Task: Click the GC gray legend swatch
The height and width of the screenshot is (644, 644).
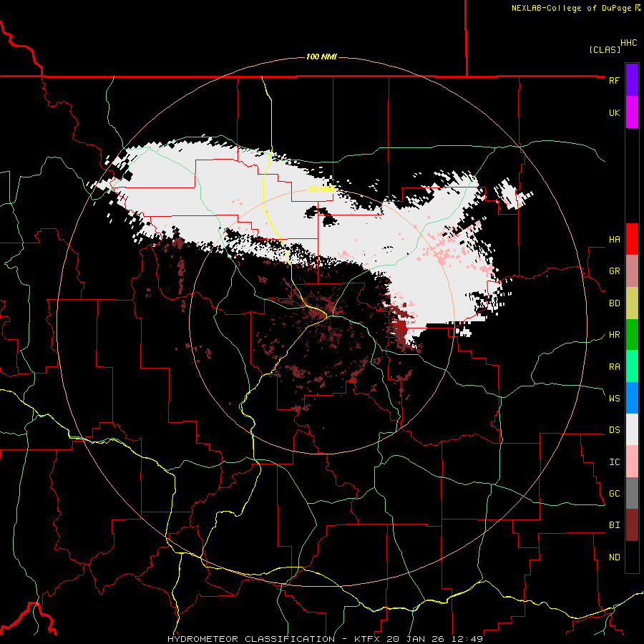Action: pyautogui.click(x=632, y=493)
